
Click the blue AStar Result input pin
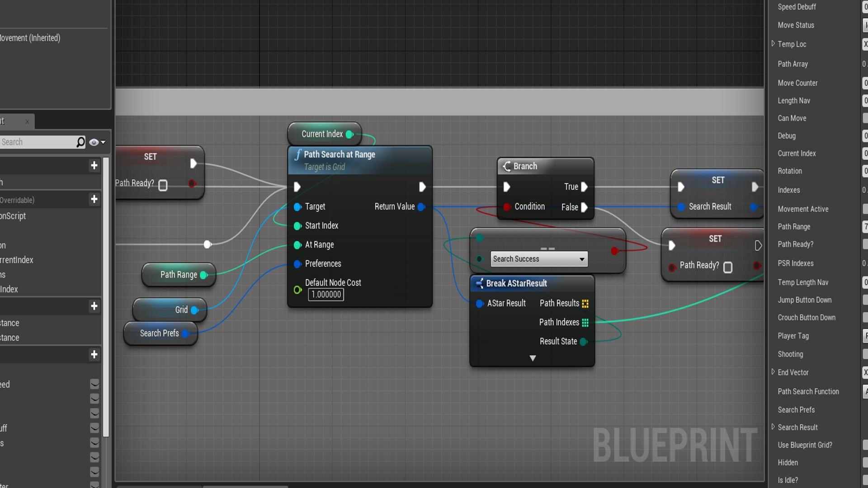tap(480, 303)
